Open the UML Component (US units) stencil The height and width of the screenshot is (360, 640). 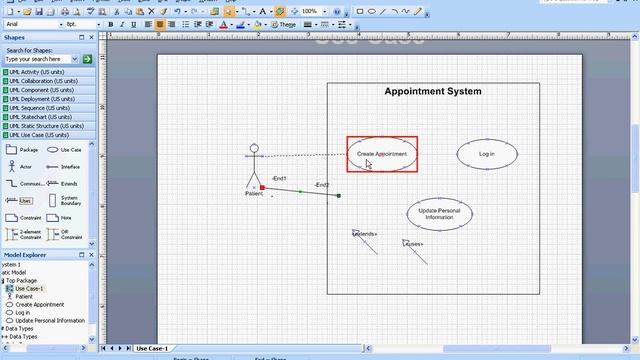[x=49, y=90]
